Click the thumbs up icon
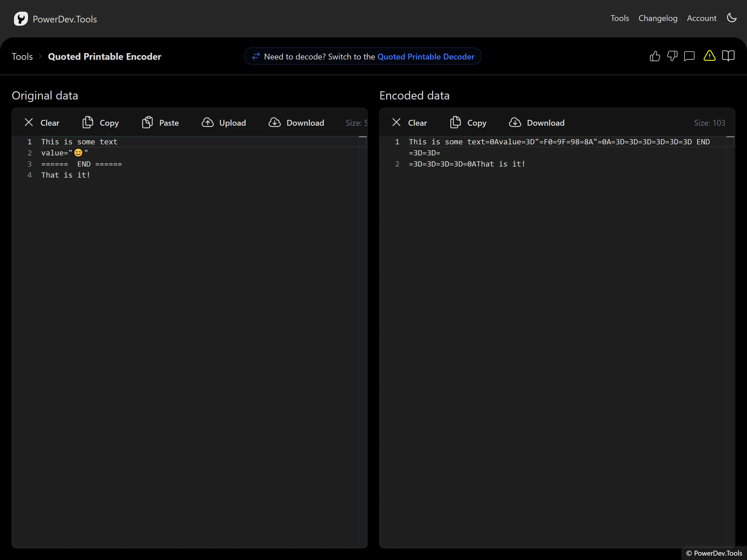Viewport: 747px width, 560px height. [655, 56]
